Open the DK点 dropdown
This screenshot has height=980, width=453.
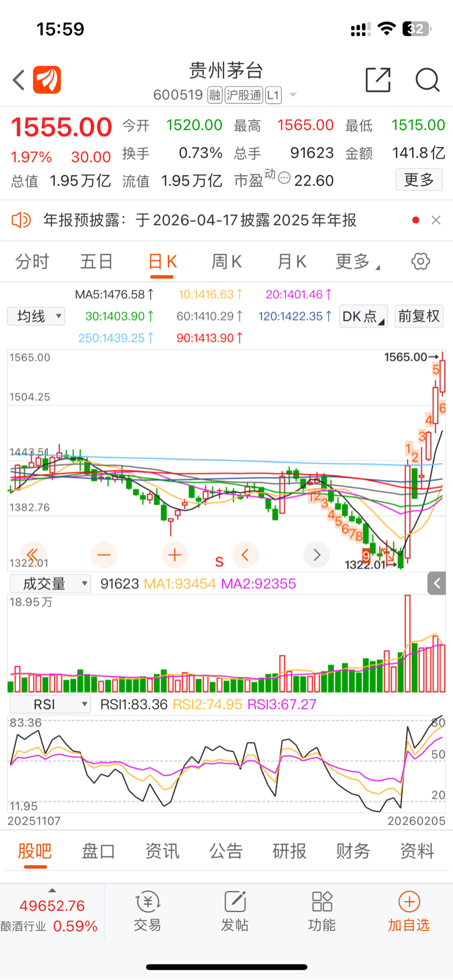pyautogui.click(x=363, y=316)
